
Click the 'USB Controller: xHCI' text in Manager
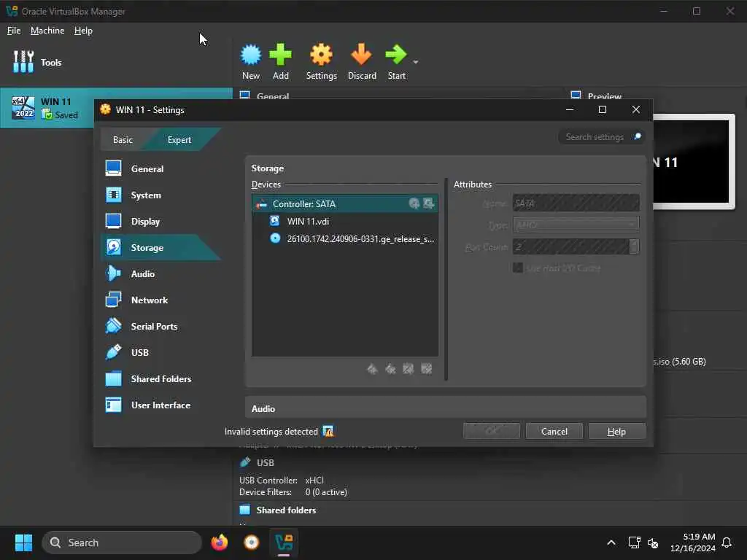(281, 480)
